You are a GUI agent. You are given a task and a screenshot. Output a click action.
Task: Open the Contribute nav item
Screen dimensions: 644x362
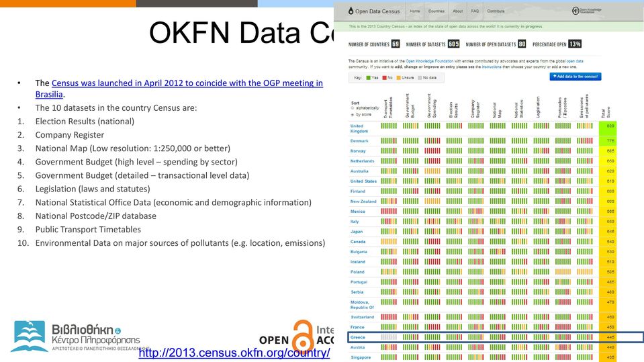coord(496,11)
